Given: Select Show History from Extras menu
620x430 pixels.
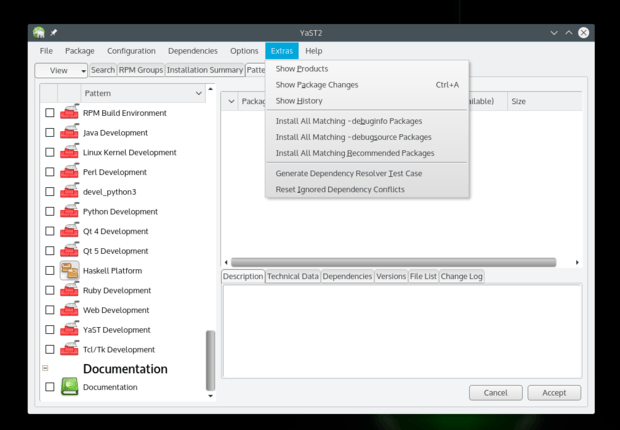Looking at the screenshot, I should pos(299,101).
